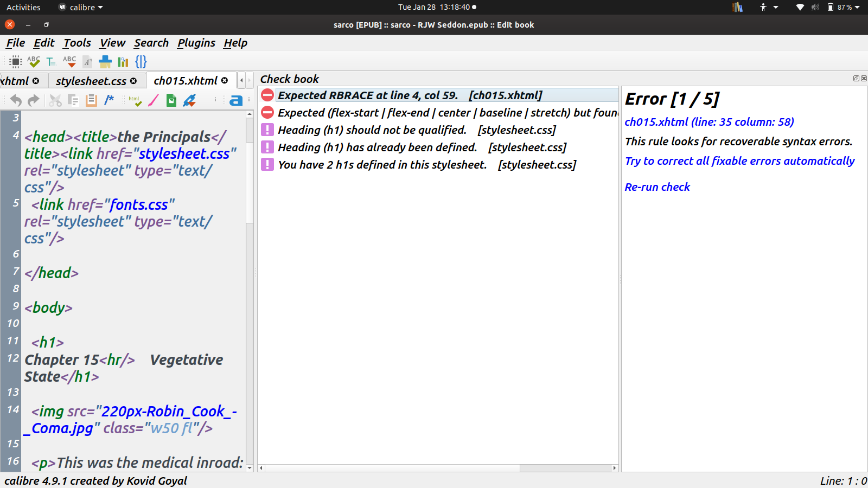The image size is (868, 488).
Task: Click the error list scroll-left arrow
Action: [x=261, y=468]
